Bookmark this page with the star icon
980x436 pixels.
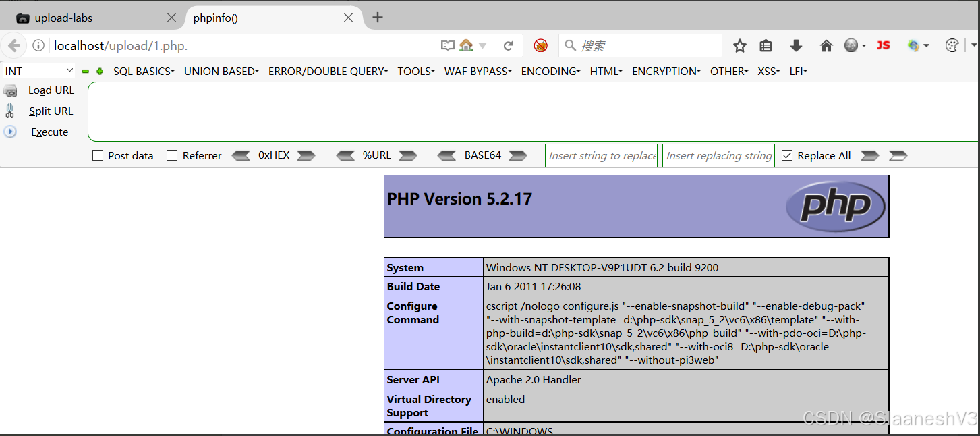pyautogui.click(x=740, y=45)
